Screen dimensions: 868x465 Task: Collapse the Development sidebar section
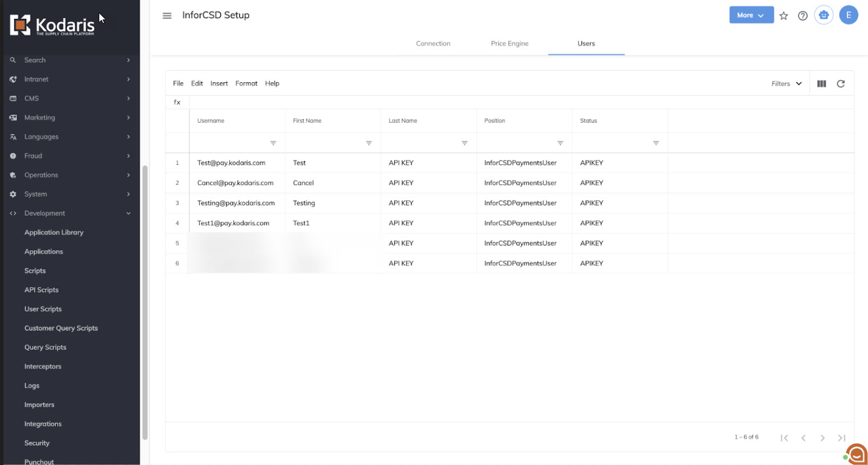(128, 213)
